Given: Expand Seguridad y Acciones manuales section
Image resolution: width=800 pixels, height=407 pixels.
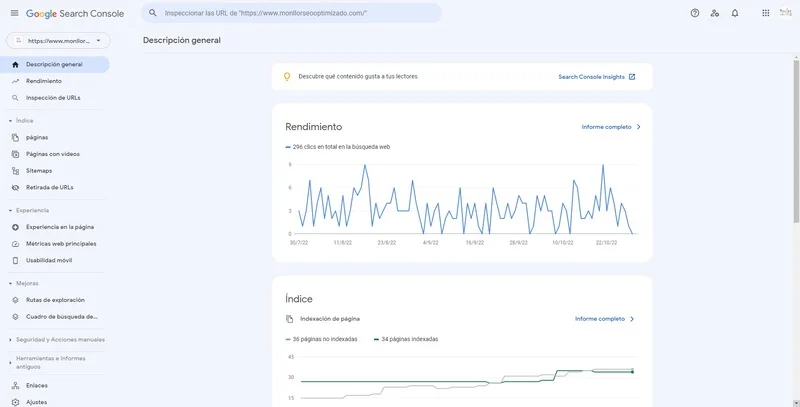Looking at the screenshot, I should [10, 340].
